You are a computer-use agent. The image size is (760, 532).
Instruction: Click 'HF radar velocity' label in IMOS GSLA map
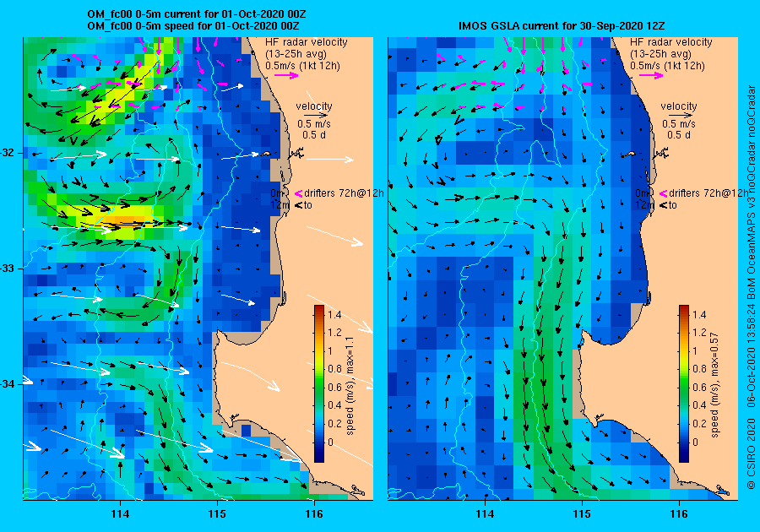(x=670, y=42)
